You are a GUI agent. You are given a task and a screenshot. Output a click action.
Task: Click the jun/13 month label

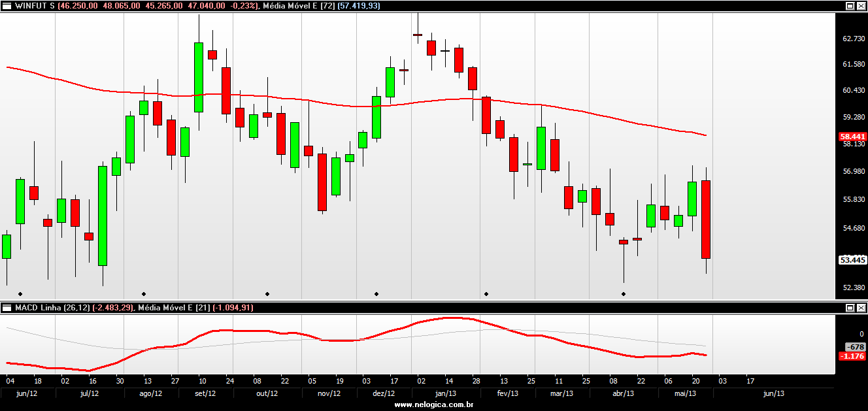(x=773, y=393)
